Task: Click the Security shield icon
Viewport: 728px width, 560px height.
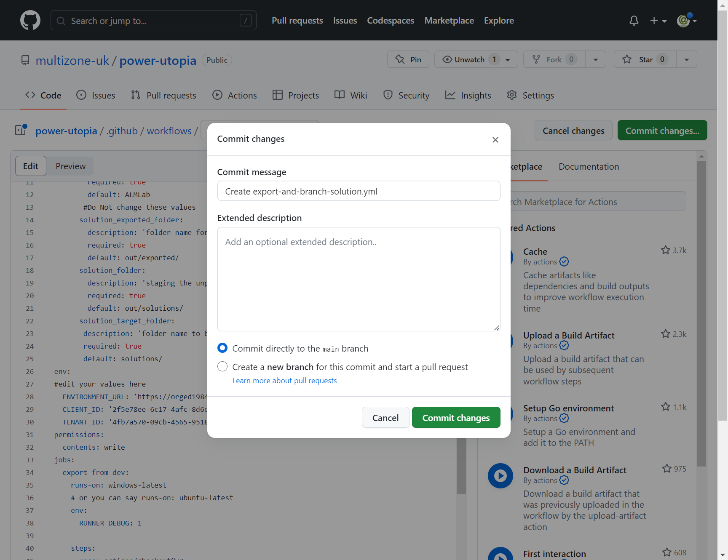Action: [388, 95]
